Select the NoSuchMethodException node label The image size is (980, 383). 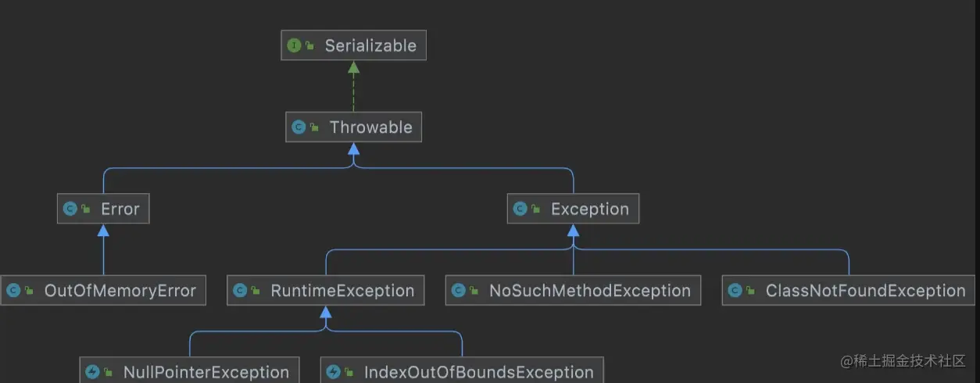[589, 291]
